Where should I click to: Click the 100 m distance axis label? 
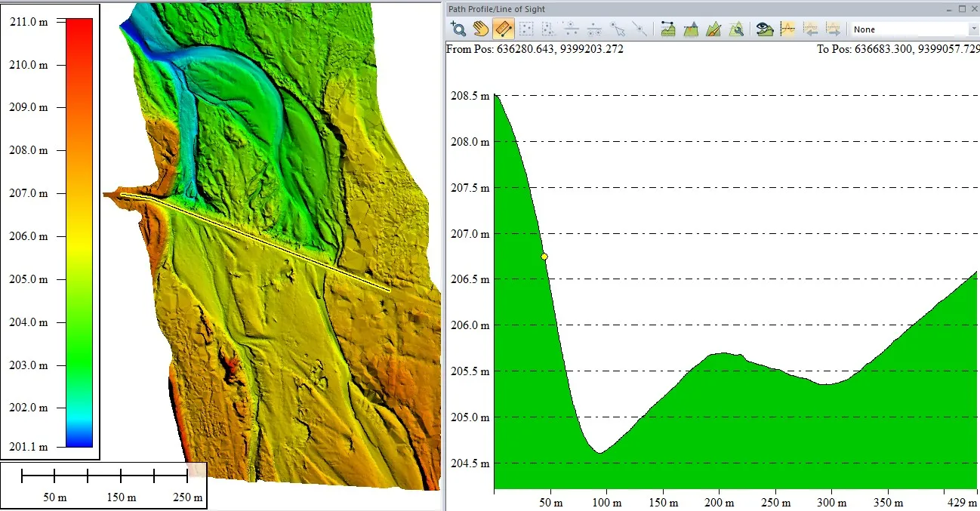coord(607,502)
